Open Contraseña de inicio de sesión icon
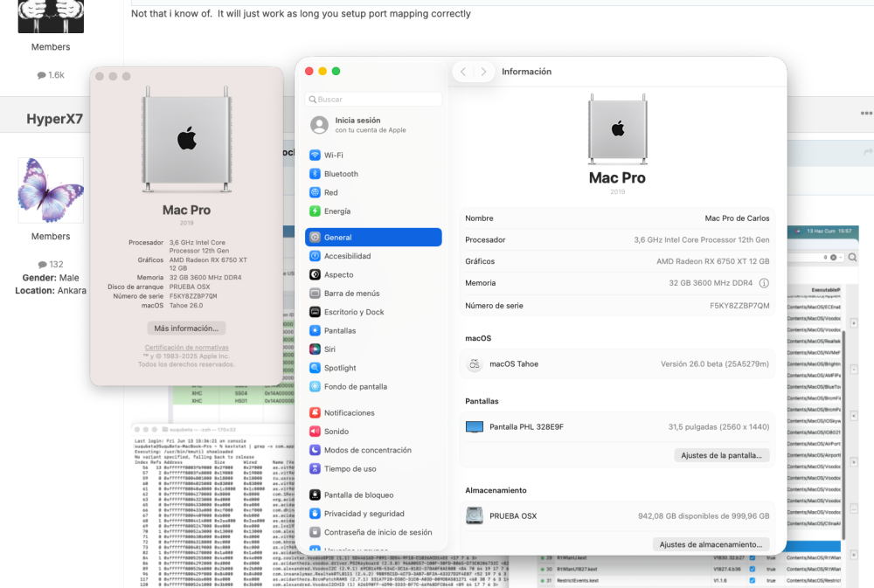 click(x=315, y=532)
